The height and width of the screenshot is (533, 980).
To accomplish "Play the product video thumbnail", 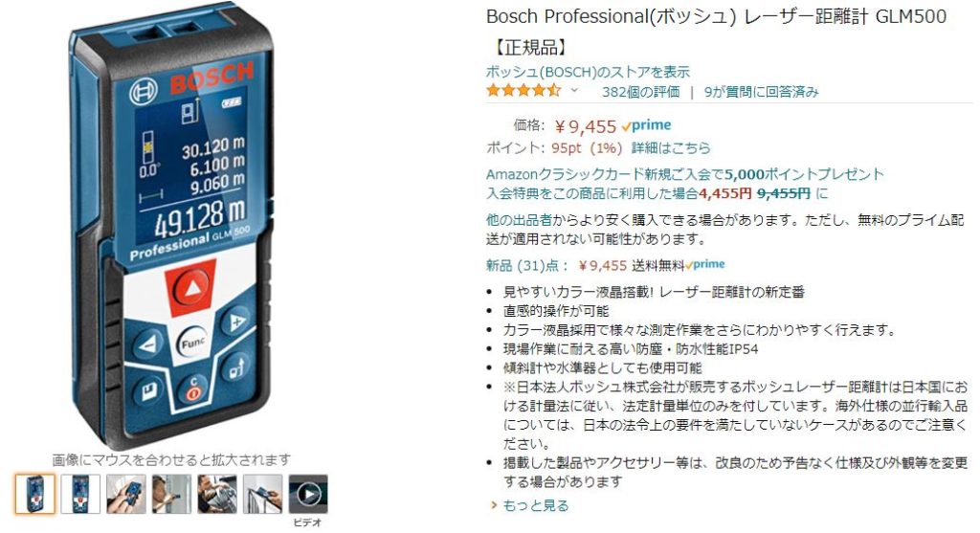I will click(308, 495).
